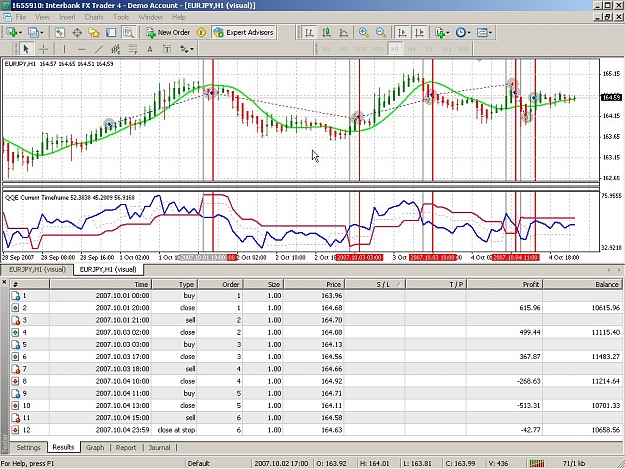Sort results by the Balance column header
The width and height of the screenshot is (625, 469).
(x=582, y=284)
